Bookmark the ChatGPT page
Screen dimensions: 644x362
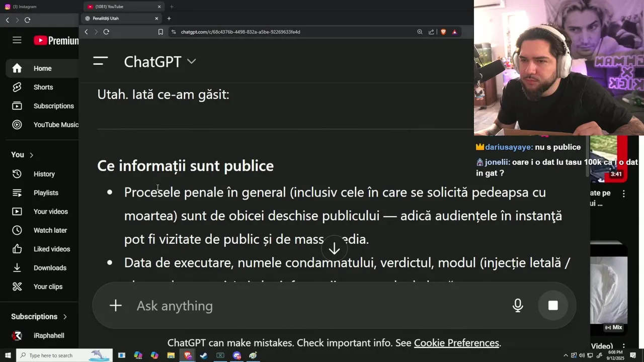(x=160, y=32)
